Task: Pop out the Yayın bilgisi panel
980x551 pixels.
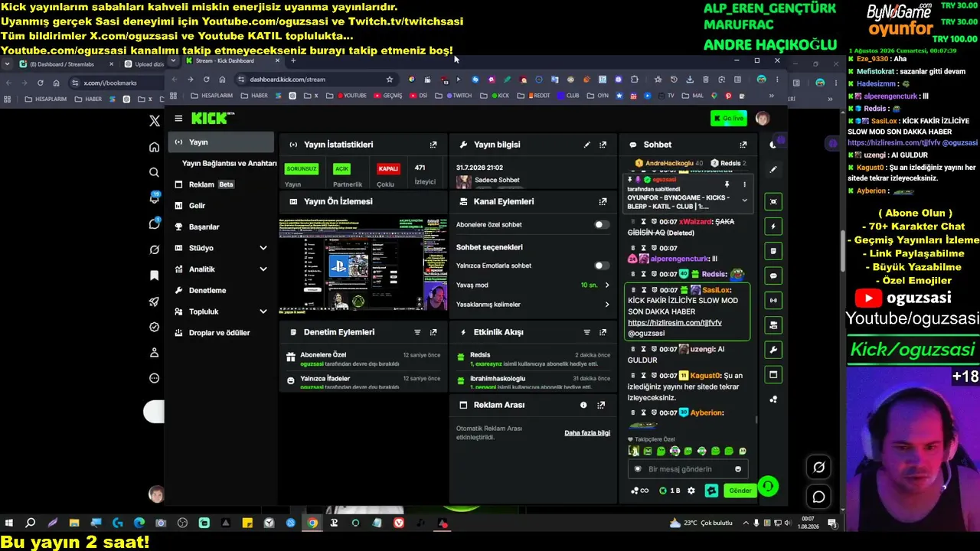Action: coord(603,145)
